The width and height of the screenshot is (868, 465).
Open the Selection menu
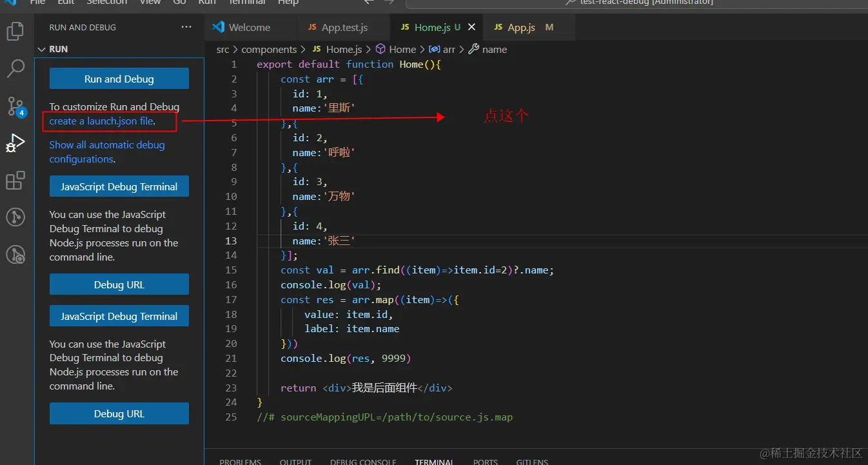pos(106,3)
